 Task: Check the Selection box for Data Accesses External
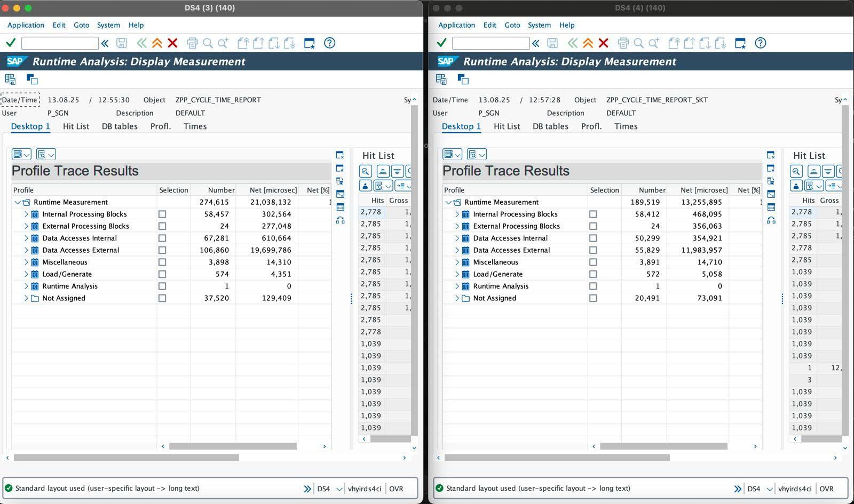[163, 250]
